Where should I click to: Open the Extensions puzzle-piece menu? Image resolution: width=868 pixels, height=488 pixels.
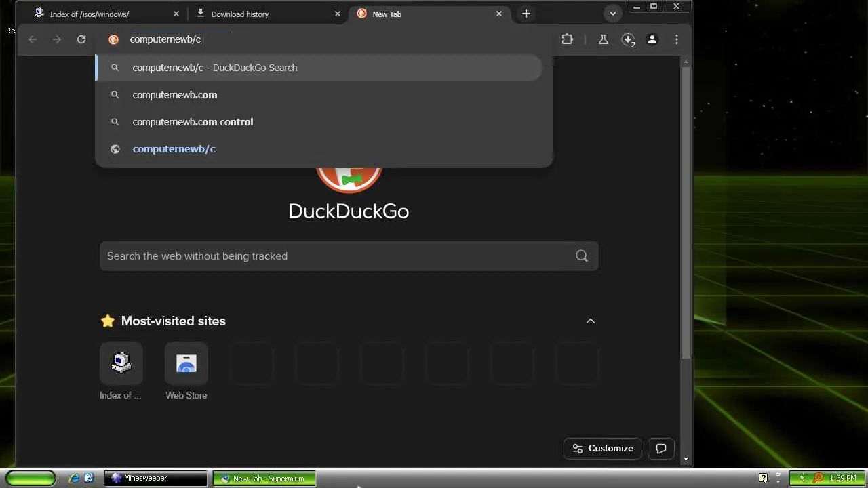pos(568,39)
